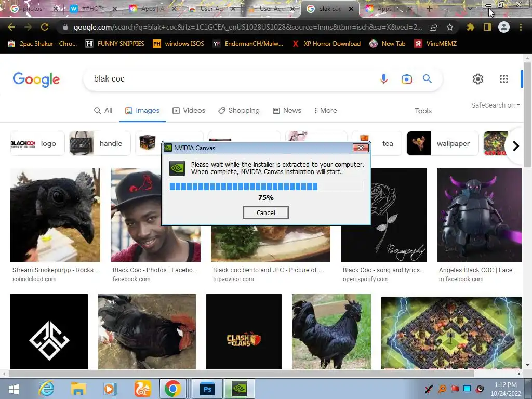
Task: Open the search Tools options
Action: [423, 111]
